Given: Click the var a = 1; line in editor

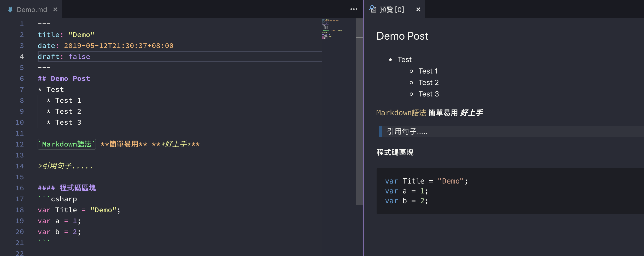Looking at the screenshot, I should (59, 221).
